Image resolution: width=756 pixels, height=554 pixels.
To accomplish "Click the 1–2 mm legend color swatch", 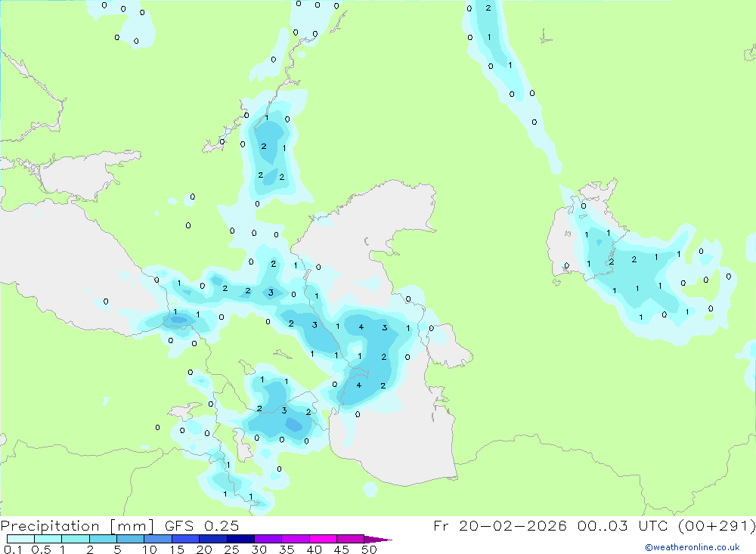I will point(76,539).
